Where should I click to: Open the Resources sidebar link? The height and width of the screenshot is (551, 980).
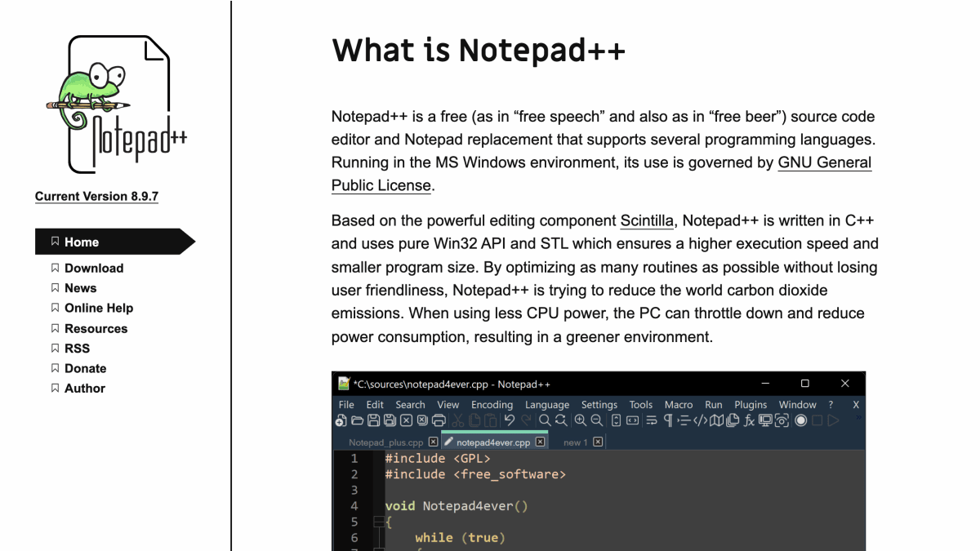[x=96, y=328]
